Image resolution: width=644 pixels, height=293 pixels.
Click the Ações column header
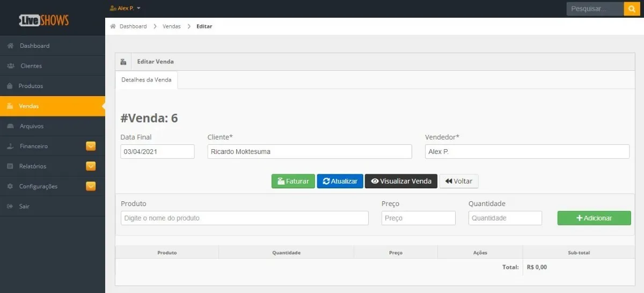480,252
